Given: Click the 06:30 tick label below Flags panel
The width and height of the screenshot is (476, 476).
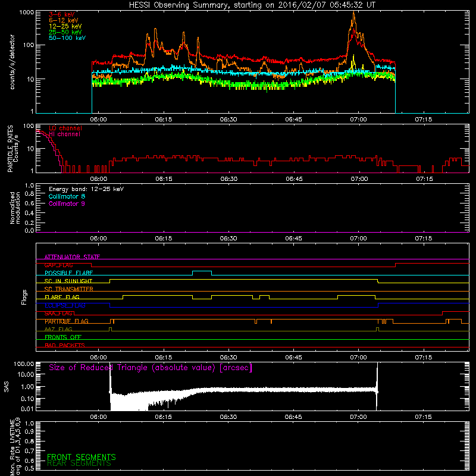Looking at the screenshot, I should pos(228,358).
